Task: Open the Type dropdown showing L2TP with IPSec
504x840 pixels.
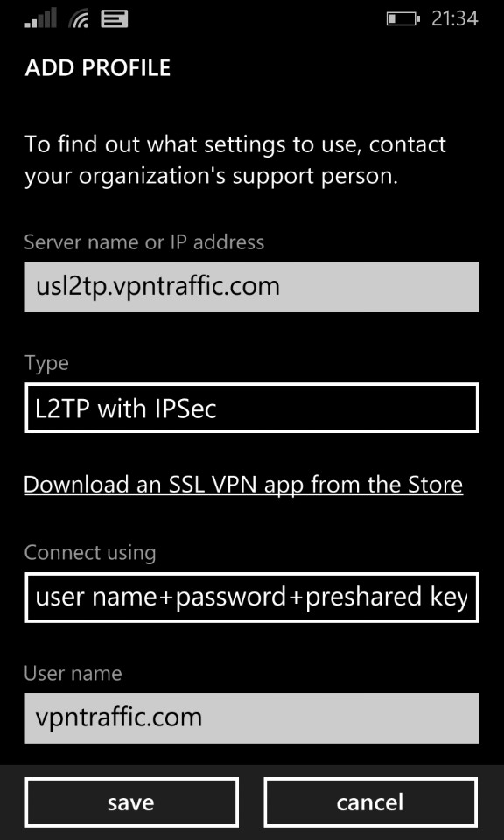Action: [x=252, y=408]
